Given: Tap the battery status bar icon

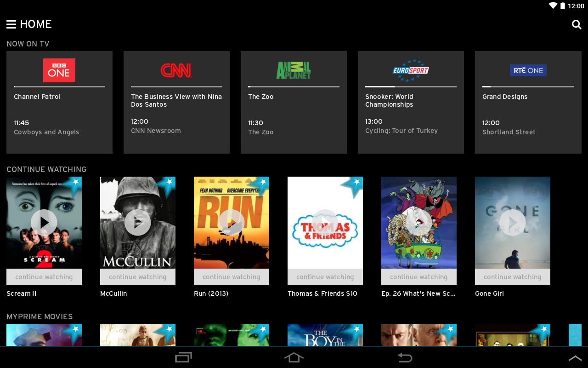Looking at the screenshot, I should coord(563,6).
